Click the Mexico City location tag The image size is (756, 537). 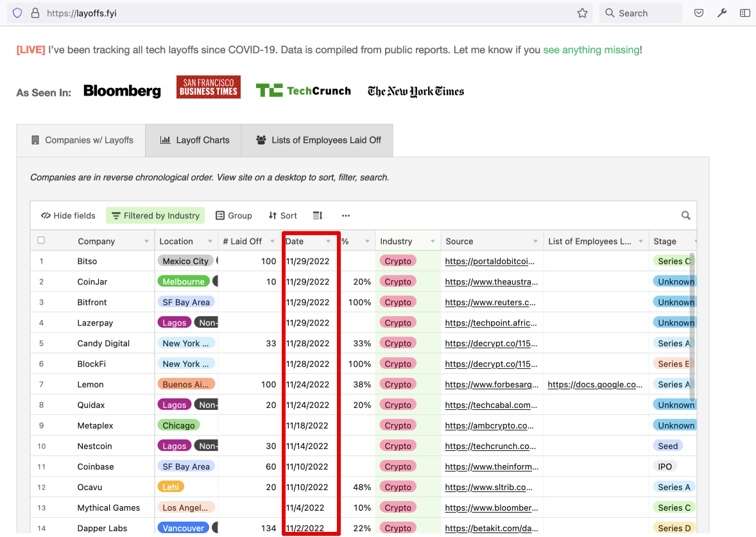[185, 261]
